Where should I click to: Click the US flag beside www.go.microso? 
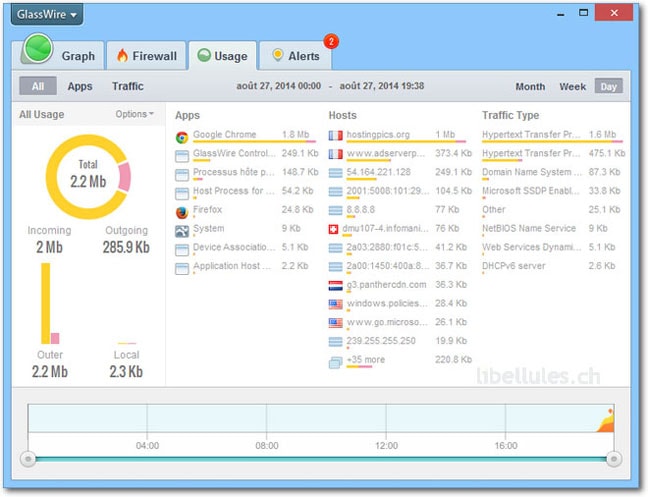click(336, 323)
